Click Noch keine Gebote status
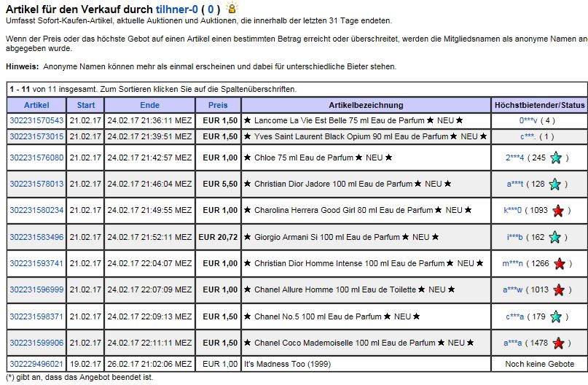 pos(540,364)
